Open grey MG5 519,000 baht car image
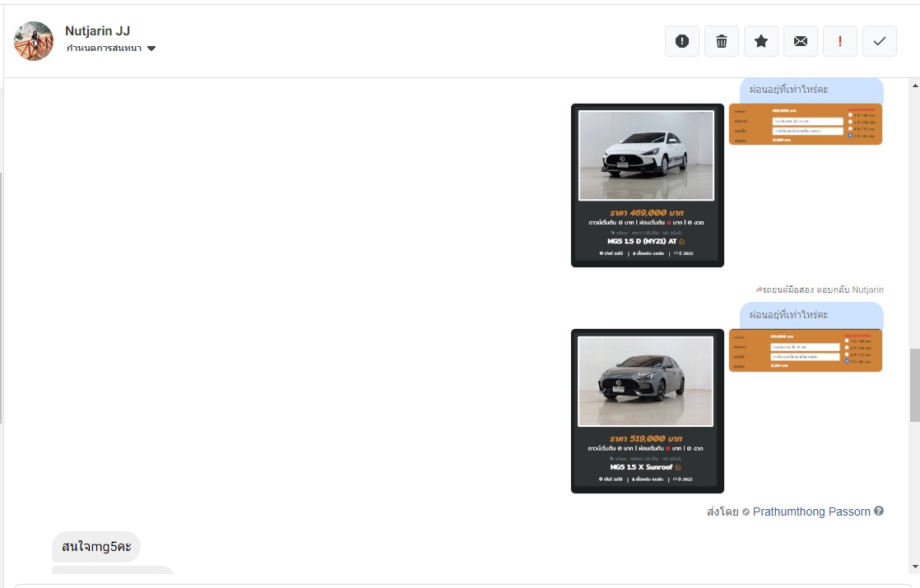This screenshot has height=588, width=920. [x=647, y=411]
